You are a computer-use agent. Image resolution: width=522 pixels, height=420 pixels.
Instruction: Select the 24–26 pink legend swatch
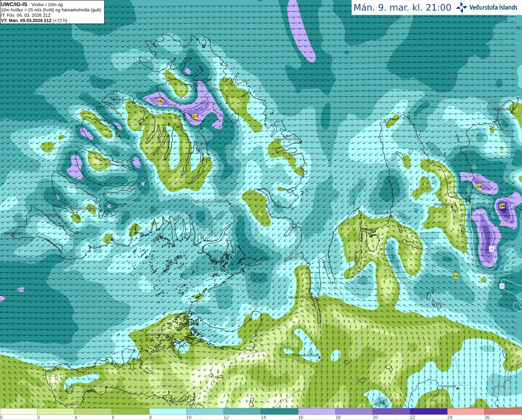click(466, 411)
